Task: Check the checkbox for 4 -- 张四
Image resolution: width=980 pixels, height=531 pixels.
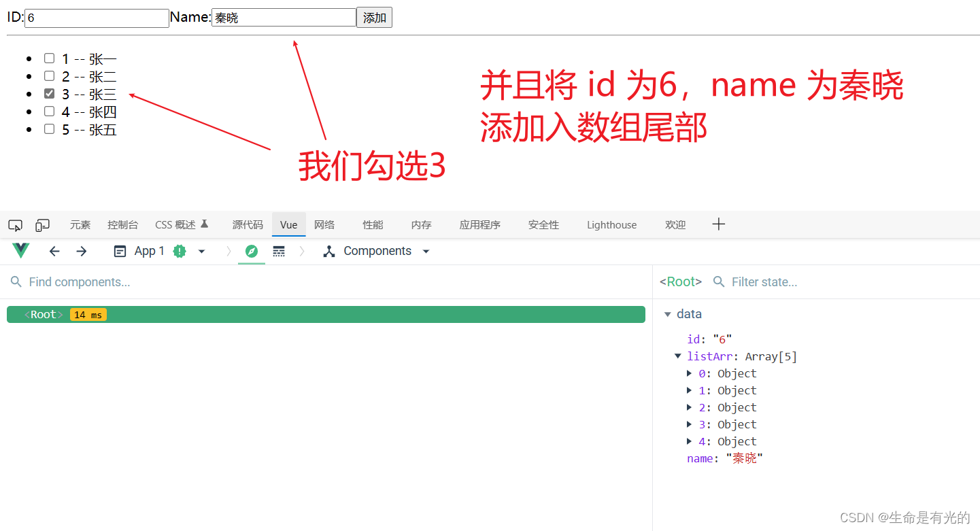Action: click(49, 112)
